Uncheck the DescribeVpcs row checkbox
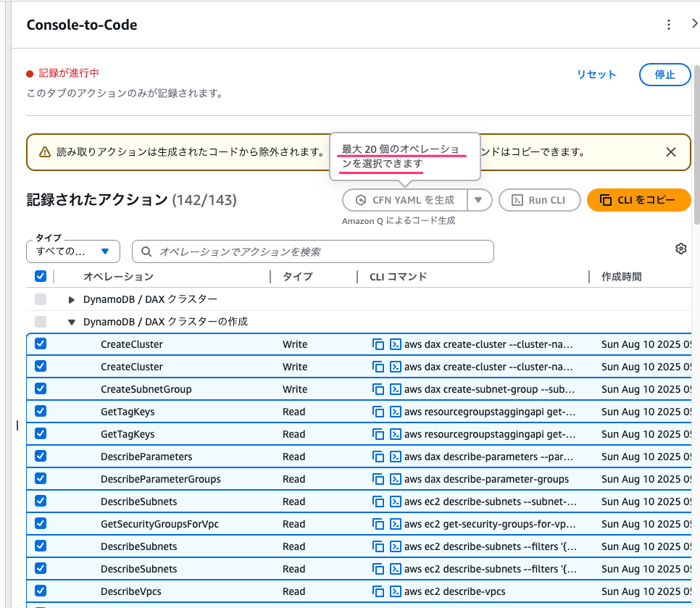This screenshot has height=608, width=700. coord(41,591)
